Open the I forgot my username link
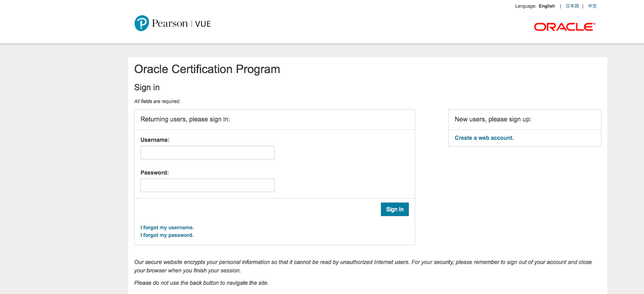The width and height of the screenshot is (644, 294). pos(167,228)
